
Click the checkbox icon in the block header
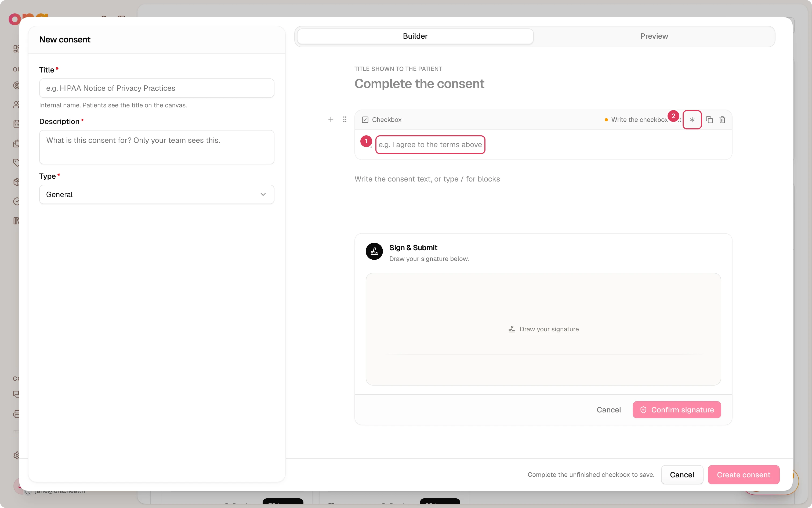pyautogui.click(x=365, y=119)
